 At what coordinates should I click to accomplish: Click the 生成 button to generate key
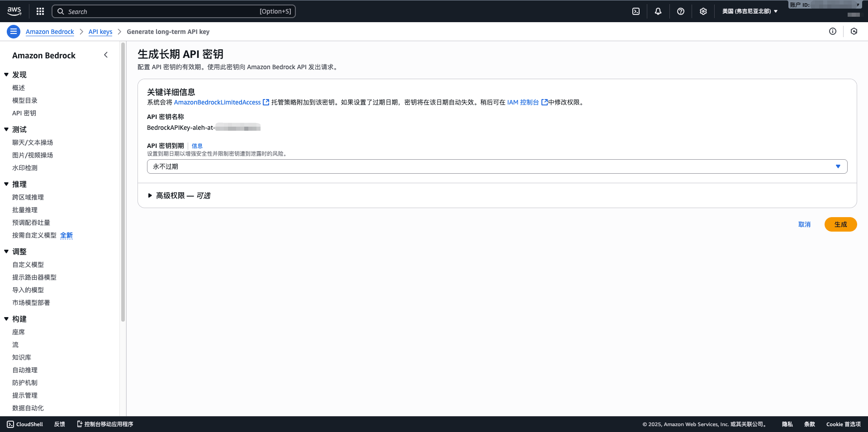pos(840,224)
